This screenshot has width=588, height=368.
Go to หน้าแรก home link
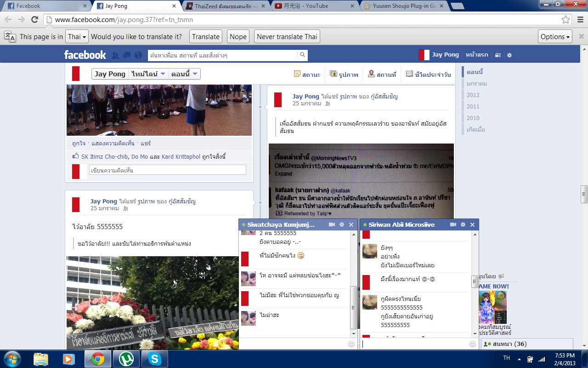pos(477,55)
